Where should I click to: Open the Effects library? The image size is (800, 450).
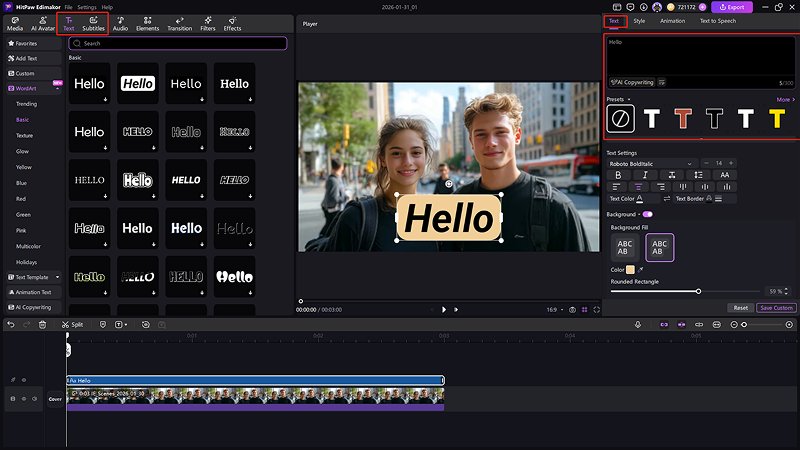(232, 23)
